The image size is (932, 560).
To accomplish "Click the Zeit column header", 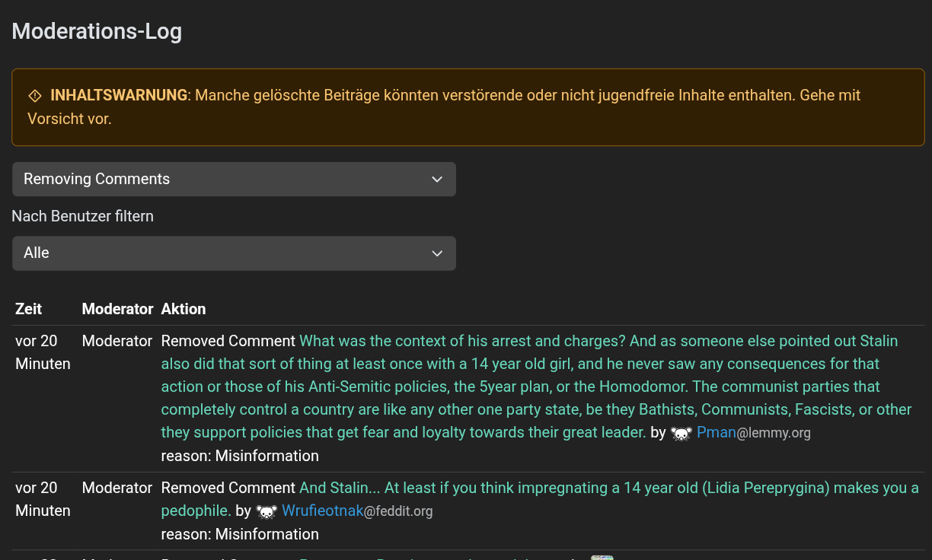I will (x=29, y=309).
